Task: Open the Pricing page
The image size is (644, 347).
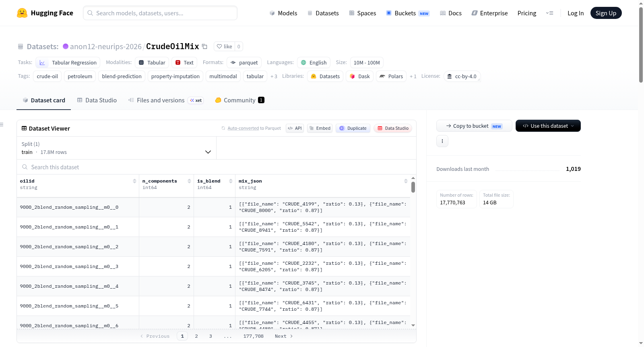Action: [x=527, y=13]
